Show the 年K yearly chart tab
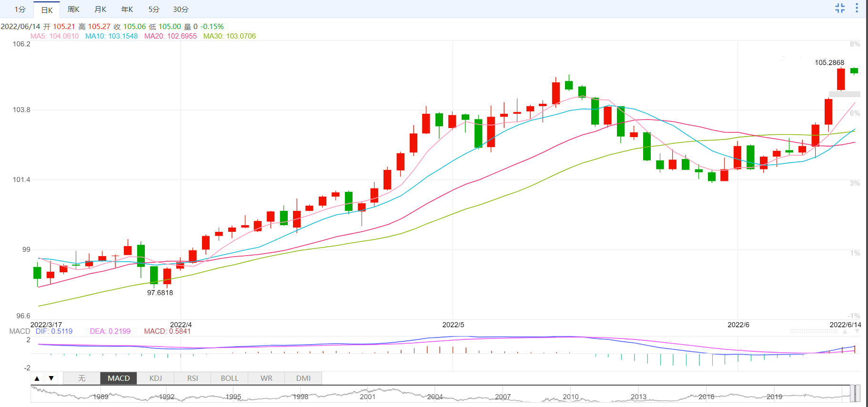The width and height of the screenshot is (868, 407). point(127,10)
